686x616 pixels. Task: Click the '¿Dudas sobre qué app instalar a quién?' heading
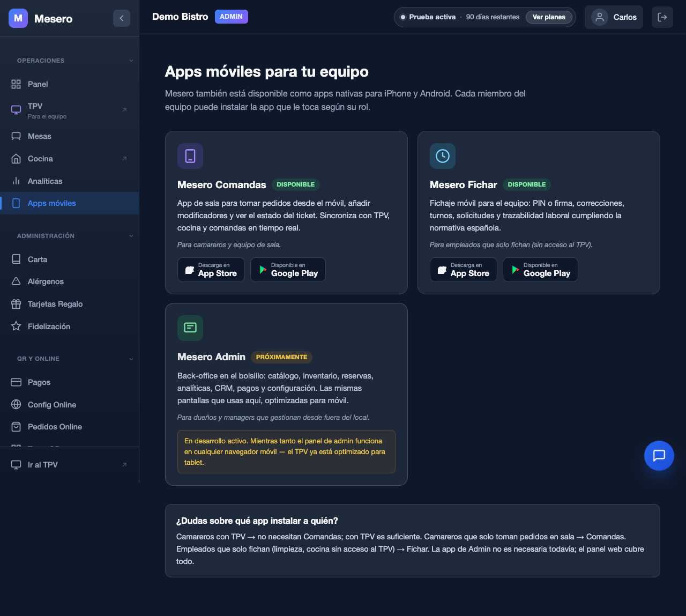pos(257,521)
